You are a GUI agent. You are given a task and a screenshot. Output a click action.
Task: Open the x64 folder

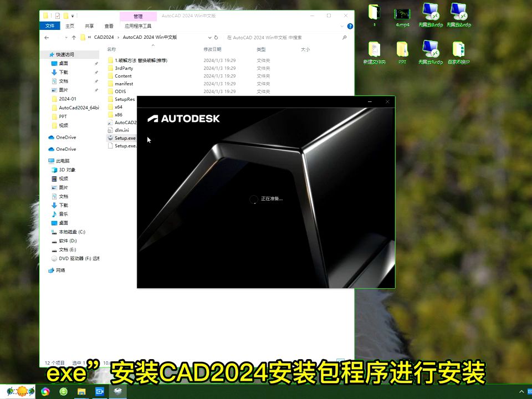[x=119, y=107]
